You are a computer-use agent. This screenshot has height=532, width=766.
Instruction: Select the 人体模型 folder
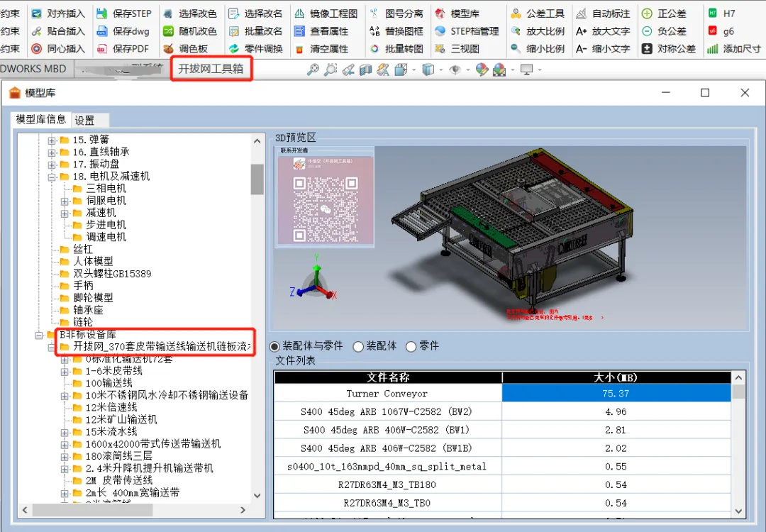93,261
